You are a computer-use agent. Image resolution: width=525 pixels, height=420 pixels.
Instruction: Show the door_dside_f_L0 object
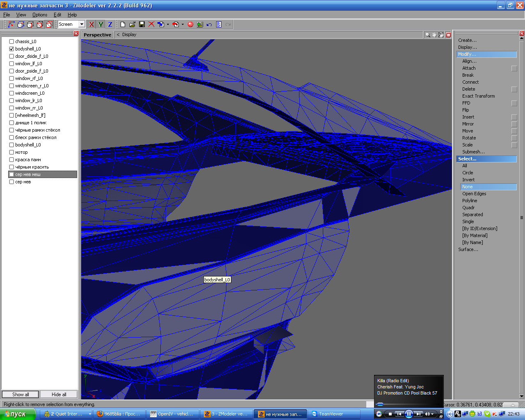coord(11,56)
